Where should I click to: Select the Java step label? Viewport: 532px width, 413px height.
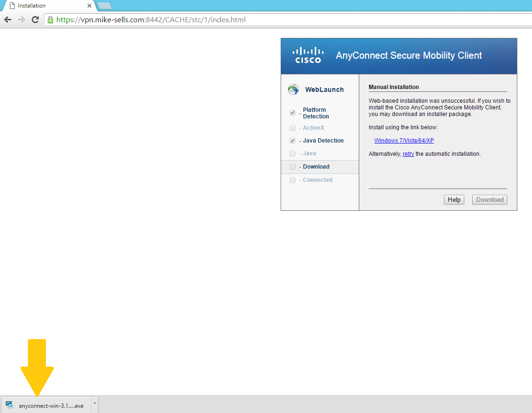310,153
